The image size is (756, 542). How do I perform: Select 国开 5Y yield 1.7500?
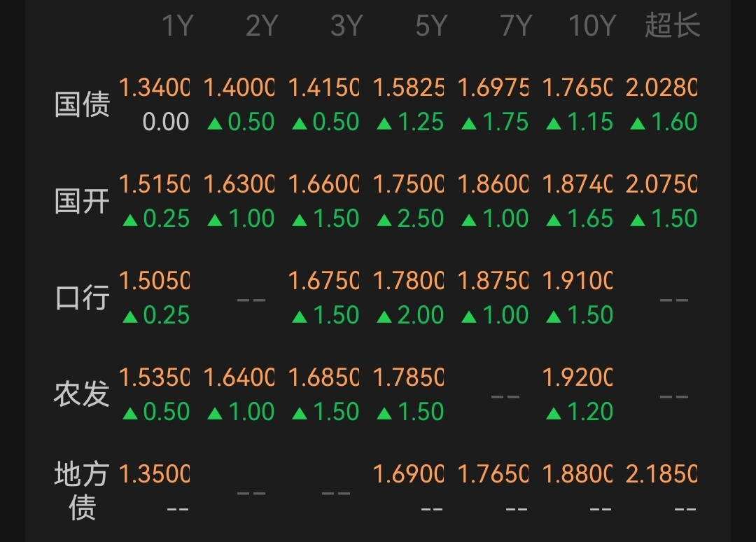[x=408, y=185]
